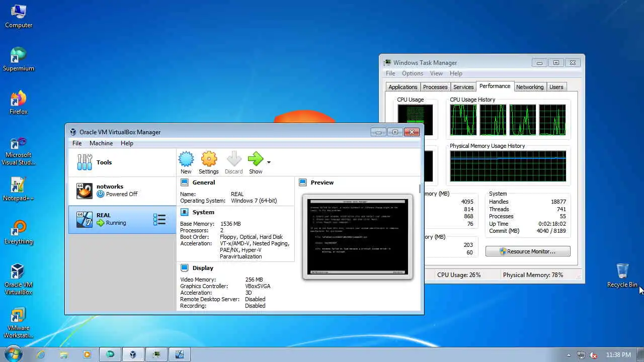Click Windows Explorer folder in taskbar
Screen dimensions: 644x362
click(x=64, y=354)
